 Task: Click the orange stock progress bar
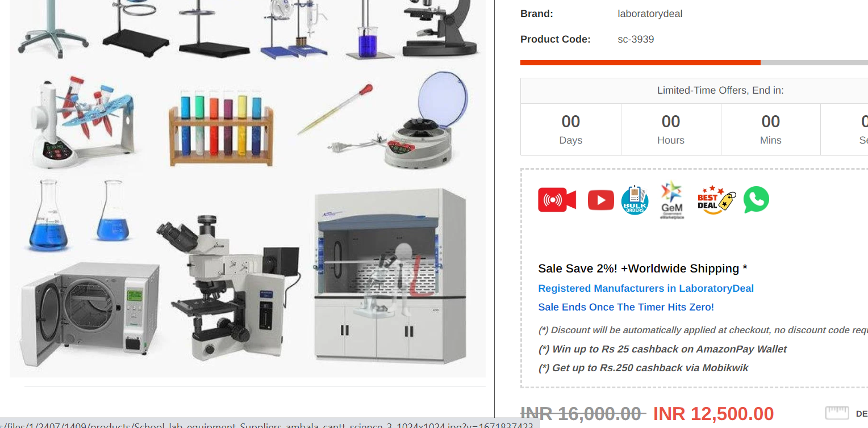point(640,62)
